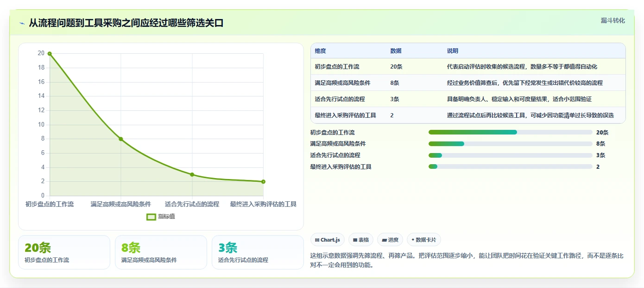The width and height of the screenshot is (644, 288).
Task: Click the progress label 初步盘点的工作流
Action: tap(333, 133)
